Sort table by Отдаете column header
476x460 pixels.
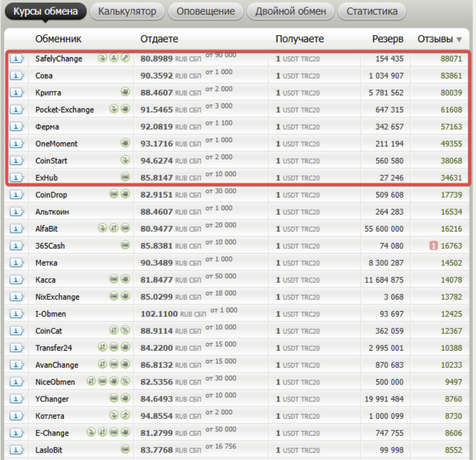[x=159, y=39]
